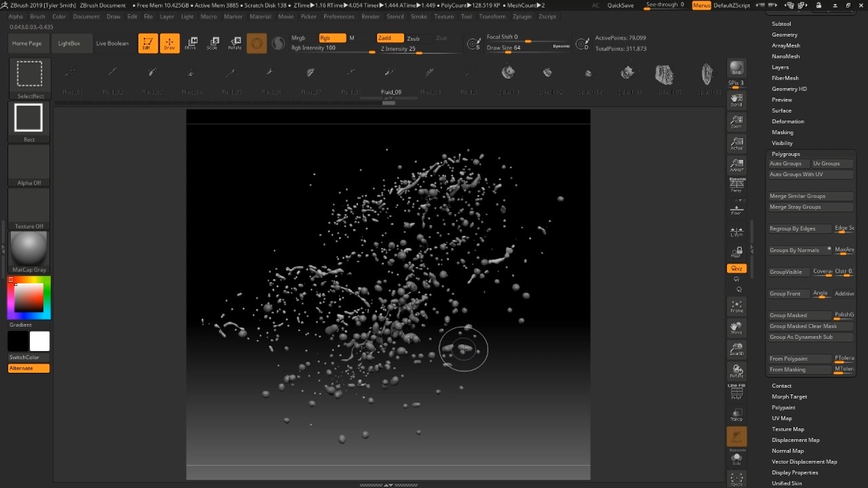Click the Frame view icon
This screenshot has height=488, width=868.
click(x=736, y=306)
